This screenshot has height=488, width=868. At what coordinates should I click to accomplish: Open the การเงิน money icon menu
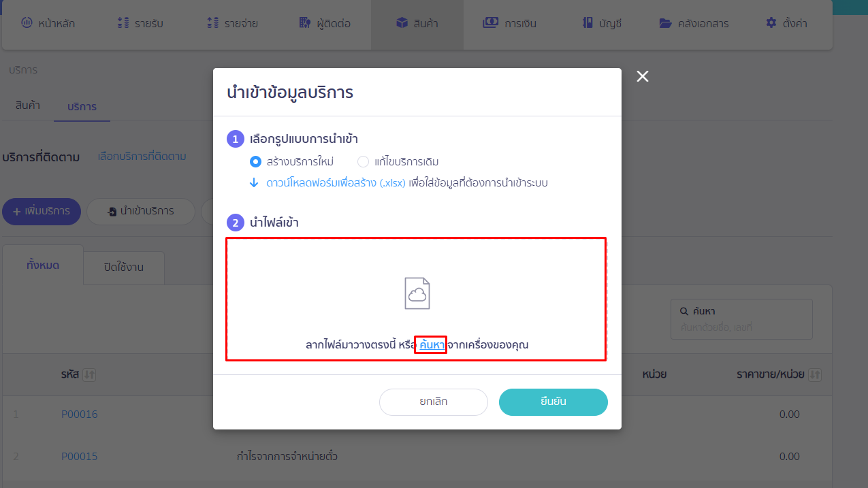(509, 23)
